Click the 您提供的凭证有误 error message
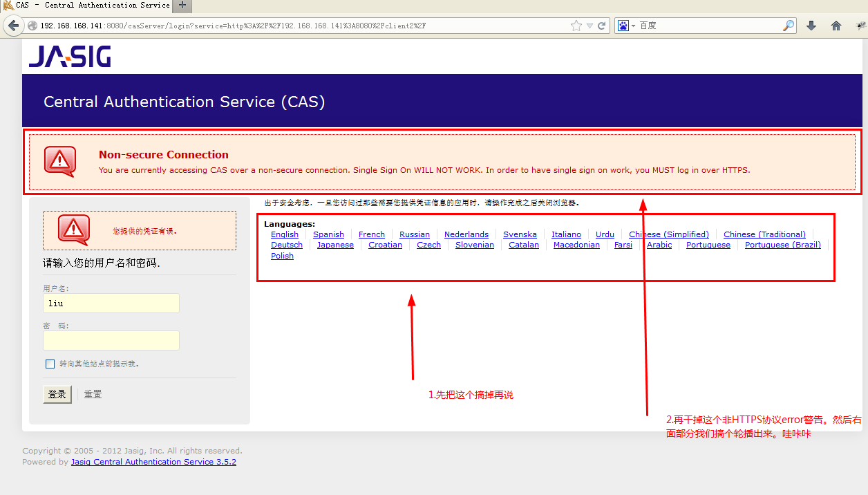The width and height of the screenshot is (868, 495). (145, 231)
